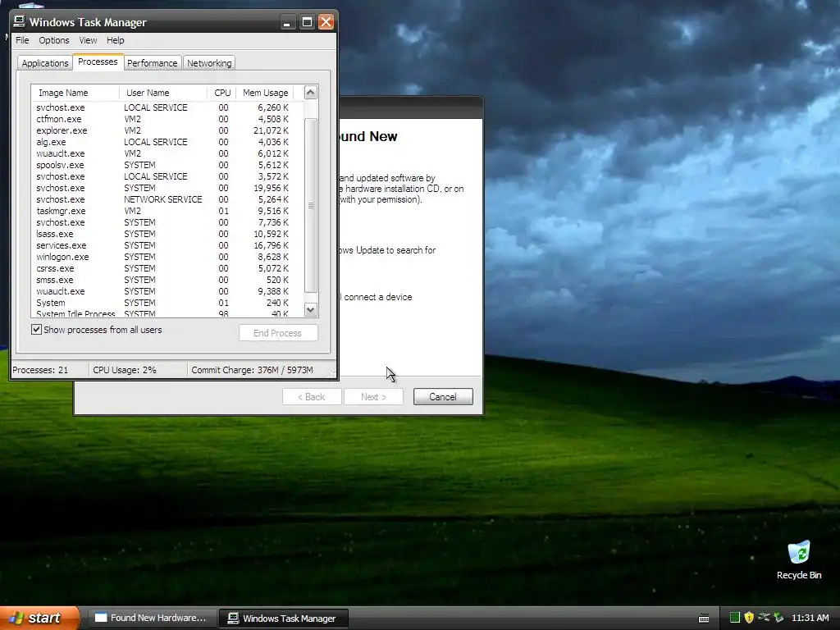Select the spoolsv.exe process row
Viewport: 840px width, 630px height.
(162, 165)
